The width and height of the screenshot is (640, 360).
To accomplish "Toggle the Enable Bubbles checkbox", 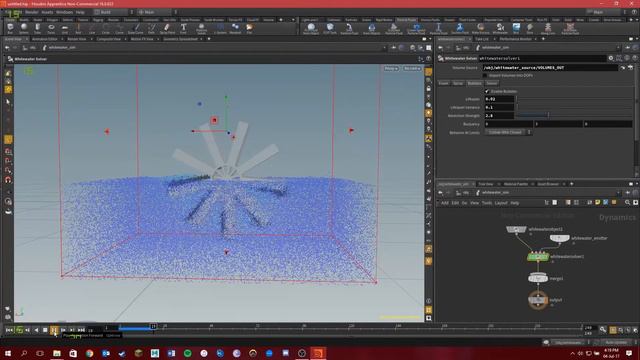I will tap(487, 91).
